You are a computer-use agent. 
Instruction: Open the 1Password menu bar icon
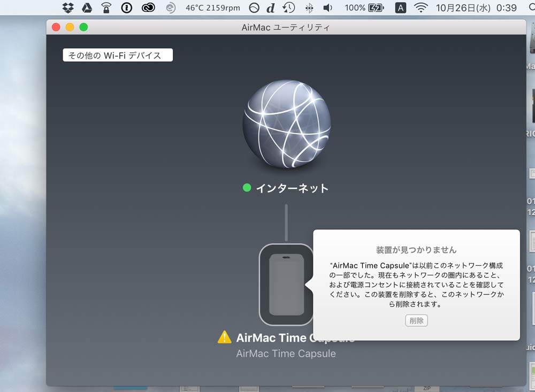point(127,7)
